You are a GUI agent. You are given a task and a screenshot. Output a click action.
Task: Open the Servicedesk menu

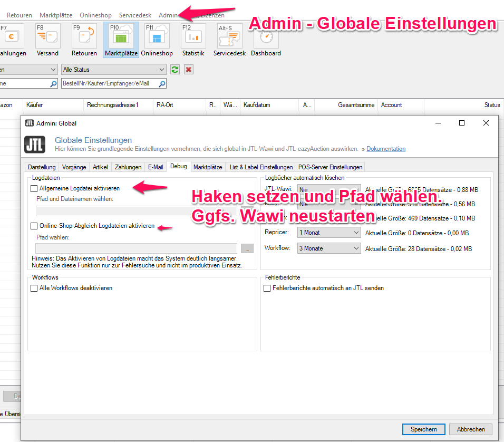[x=135, y=15]
